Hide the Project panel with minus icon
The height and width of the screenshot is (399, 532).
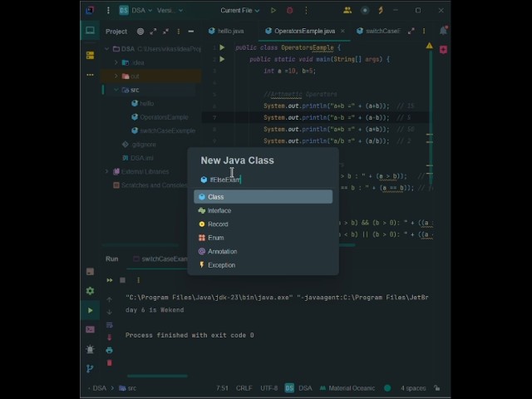click(191, 32)
